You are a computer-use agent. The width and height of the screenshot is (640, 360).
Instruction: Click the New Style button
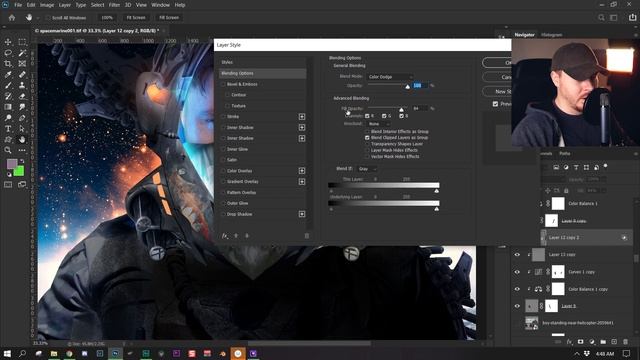pos(497,91)
